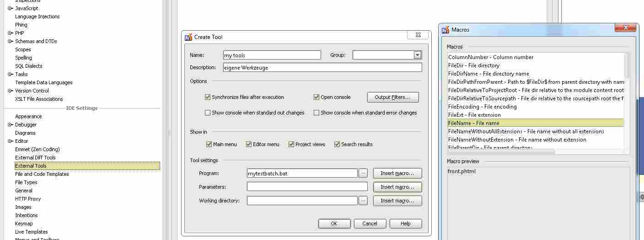Open Language Injections settings
644x240 pixels.
[38, 16]
